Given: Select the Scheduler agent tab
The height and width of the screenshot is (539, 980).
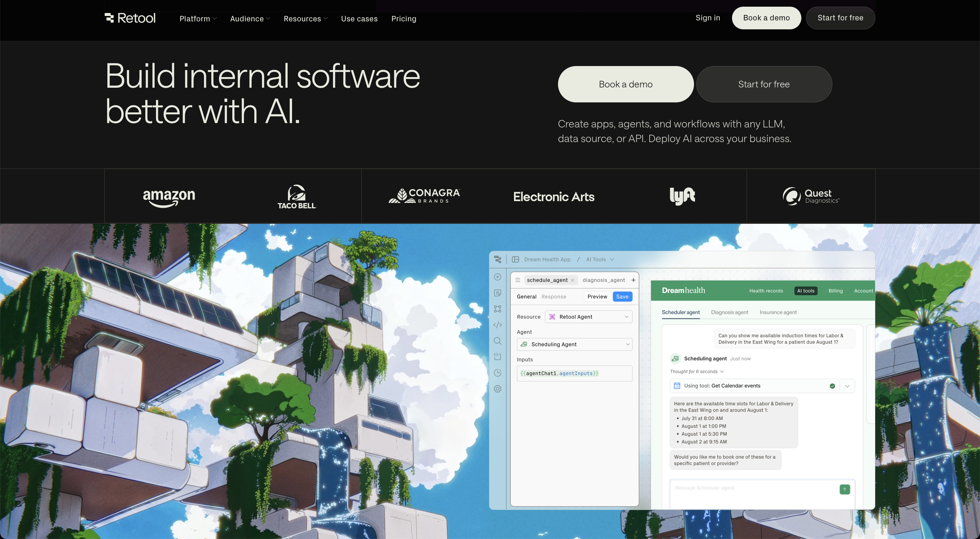Looking at the screenshot, I should coord(681,313).
